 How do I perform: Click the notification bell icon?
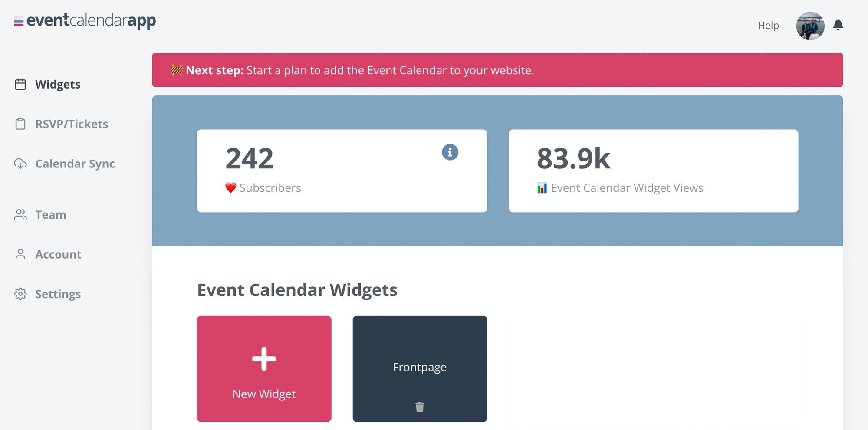click(838, 25)
